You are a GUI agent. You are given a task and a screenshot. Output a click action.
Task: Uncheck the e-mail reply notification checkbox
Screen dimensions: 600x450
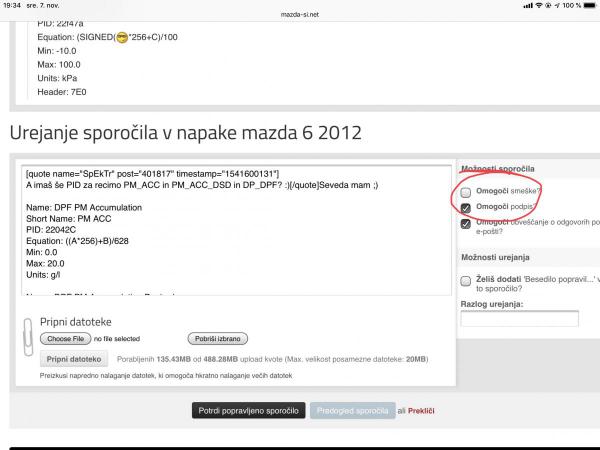click(466, 223)
